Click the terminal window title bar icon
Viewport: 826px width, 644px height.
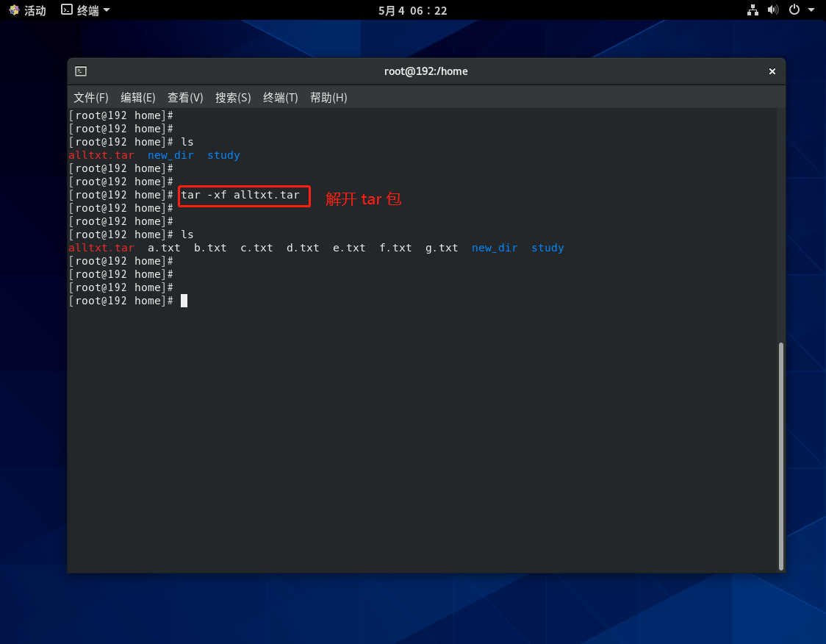(81, 71)
